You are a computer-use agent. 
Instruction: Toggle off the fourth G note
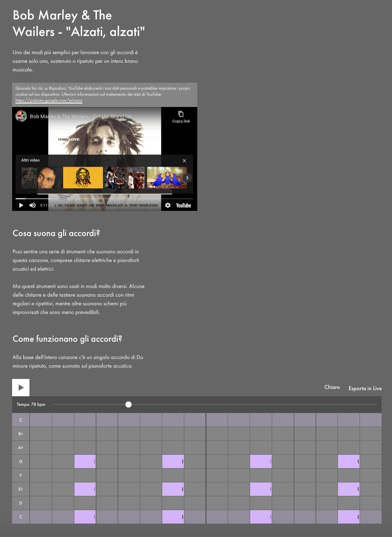coord(349,462)
